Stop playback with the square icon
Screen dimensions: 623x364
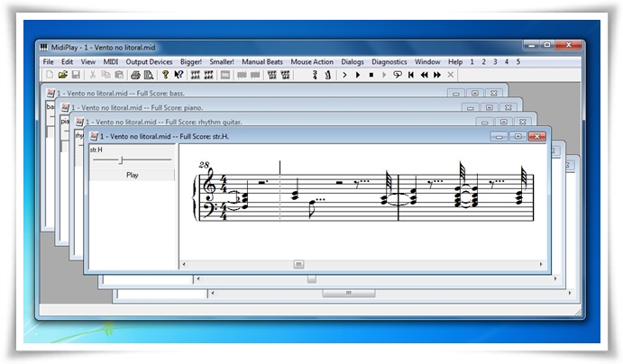pos(371,75)
